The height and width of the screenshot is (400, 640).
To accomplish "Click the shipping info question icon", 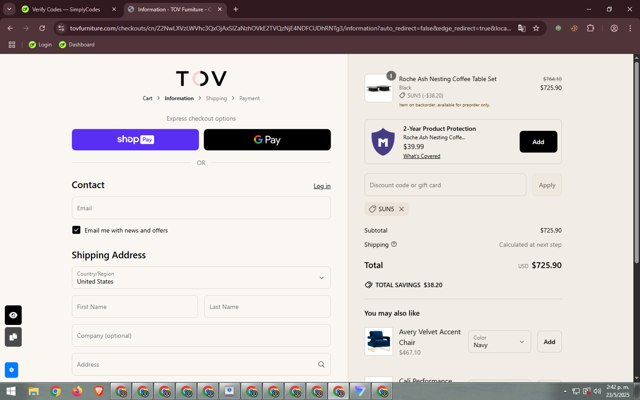I will 394,244.
